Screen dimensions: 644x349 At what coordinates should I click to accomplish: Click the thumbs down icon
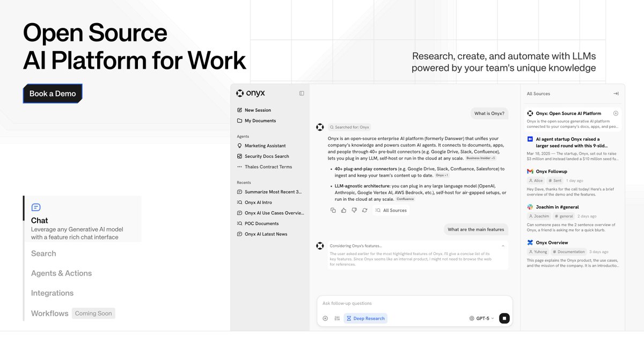click(x=354, y=210)
